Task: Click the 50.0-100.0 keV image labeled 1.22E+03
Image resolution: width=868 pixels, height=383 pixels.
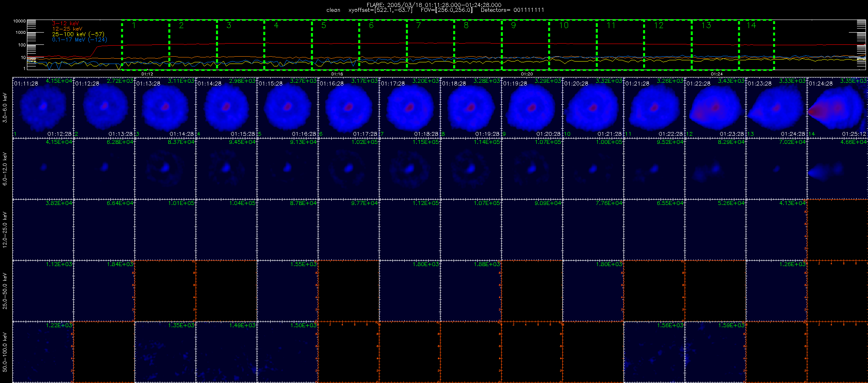Action: pos(43,352)
